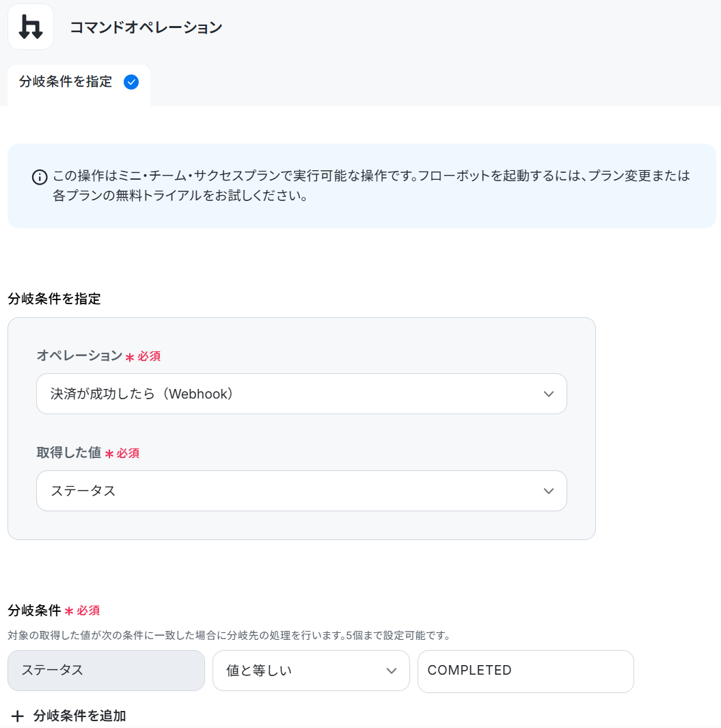Viewport: 721px width, 728px height.
Task: Click the 取得した値 required label
Action: click(87, 453)
